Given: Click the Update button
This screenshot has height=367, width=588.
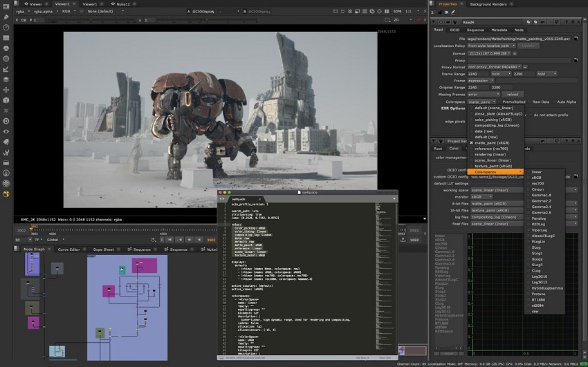Looking at the screenshot, I should pyautogui.click(x=528, y=46).
